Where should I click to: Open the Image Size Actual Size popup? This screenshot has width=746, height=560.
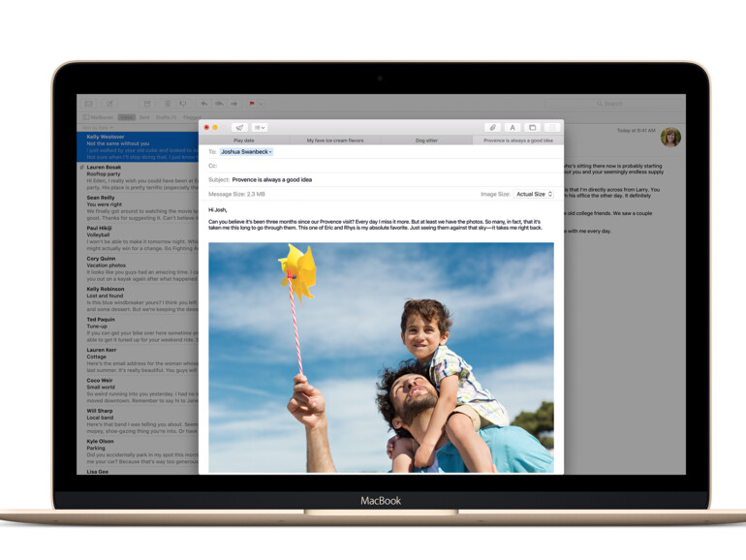pos(534,194)
